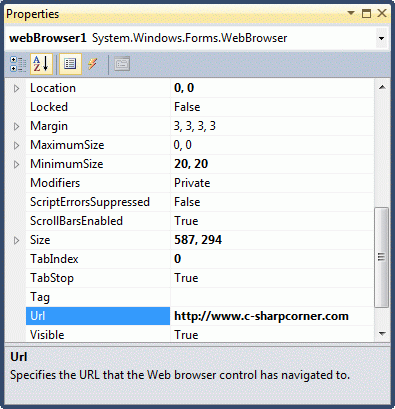Viewport: 395px width, 409px height.
Task: Select the Margin property name
Action: [49, 126]
